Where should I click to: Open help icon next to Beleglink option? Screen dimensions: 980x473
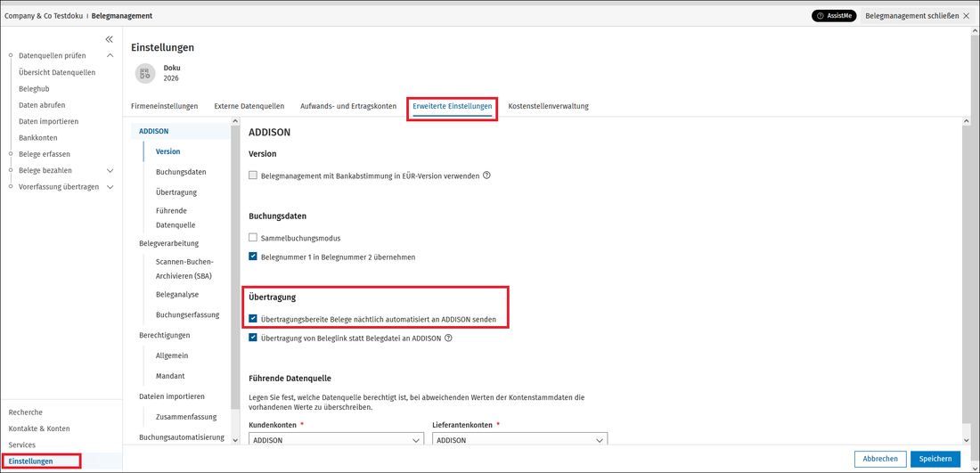[448, 338]
